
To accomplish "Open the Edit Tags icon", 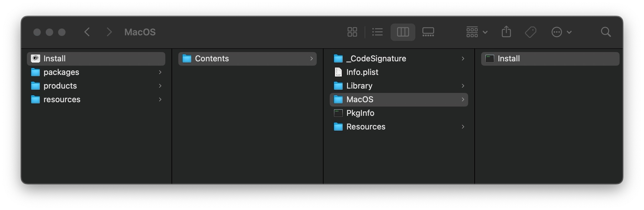I will click(531, 32).
